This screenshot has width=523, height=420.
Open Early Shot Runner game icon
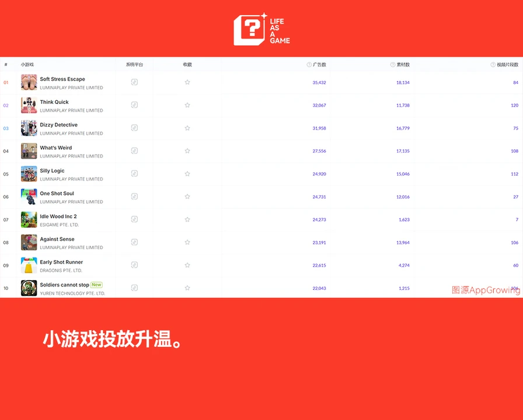(29, 265)
